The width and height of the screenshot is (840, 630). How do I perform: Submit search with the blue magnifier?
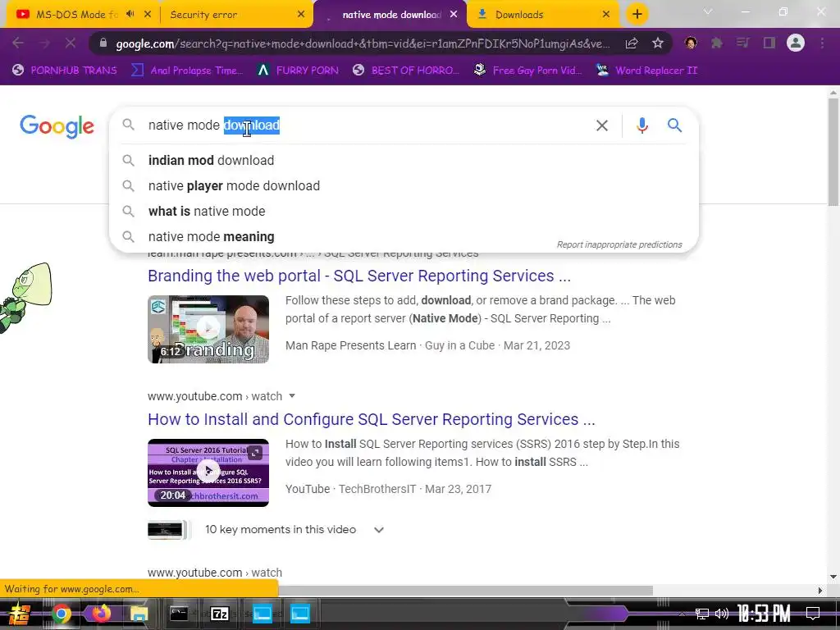coord(674,126)
